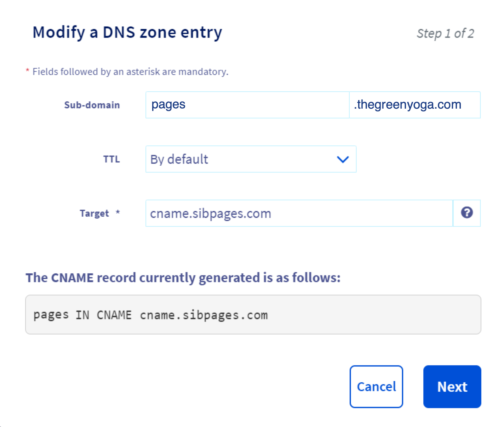Click the generated CNAME record preview box
The height and width of the screenshot is (427, 504).
tap(253, 315)
